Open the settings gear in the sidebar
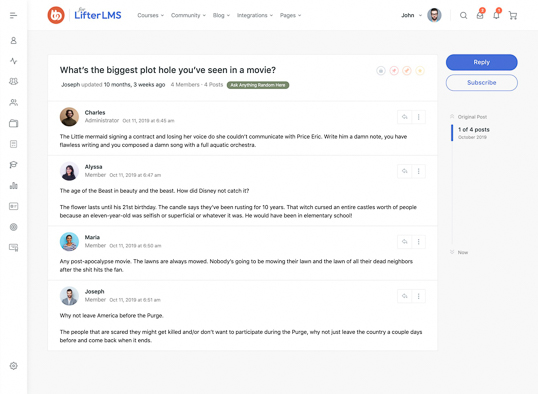 13,366
